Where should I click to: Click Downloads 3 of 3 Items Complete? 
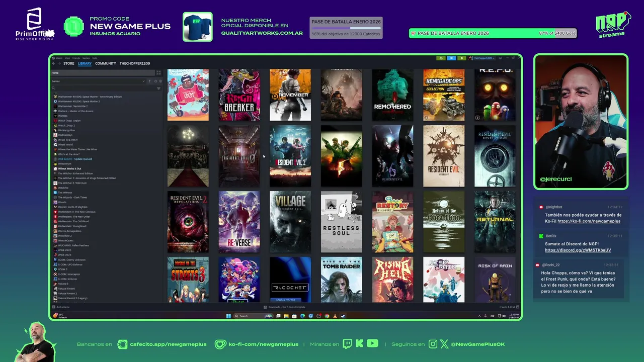click(x=287, y=307)
